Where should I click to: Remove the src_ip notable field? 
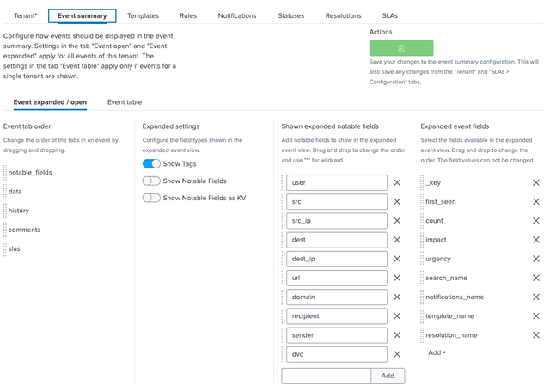(x=397, y=221)
